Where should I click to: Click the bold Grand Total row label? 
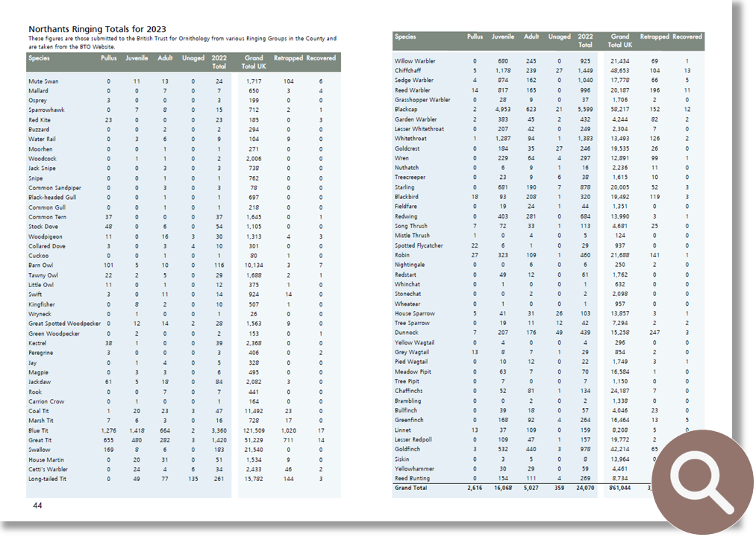tap(412, 488)
